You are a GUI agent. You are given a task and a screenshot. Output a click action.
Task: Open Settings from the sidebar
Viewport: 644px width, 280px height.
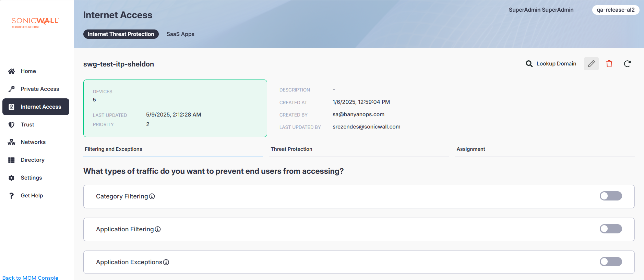pyautogui.click(x=31, y=178)
